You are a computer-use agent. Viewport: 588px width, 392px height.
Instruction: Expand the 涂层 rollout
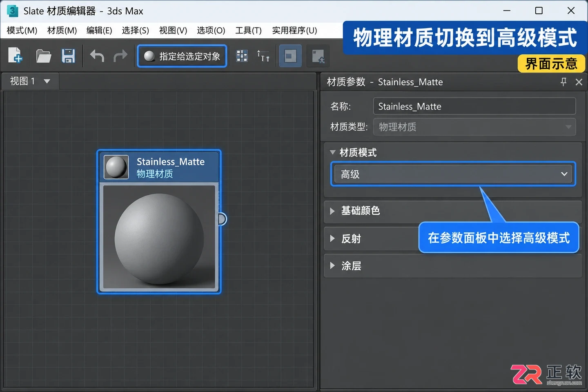click(332, 266)
